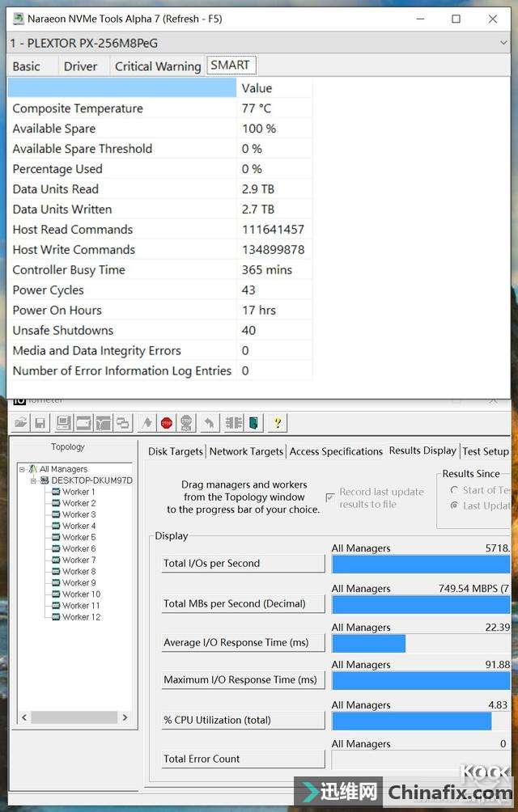Click the Worker 5 disk icon

[56, 537]
